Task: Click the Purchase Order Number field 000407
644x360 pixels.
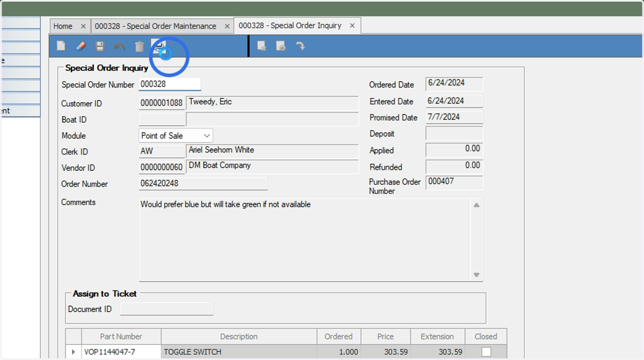Action: point(454,183)
